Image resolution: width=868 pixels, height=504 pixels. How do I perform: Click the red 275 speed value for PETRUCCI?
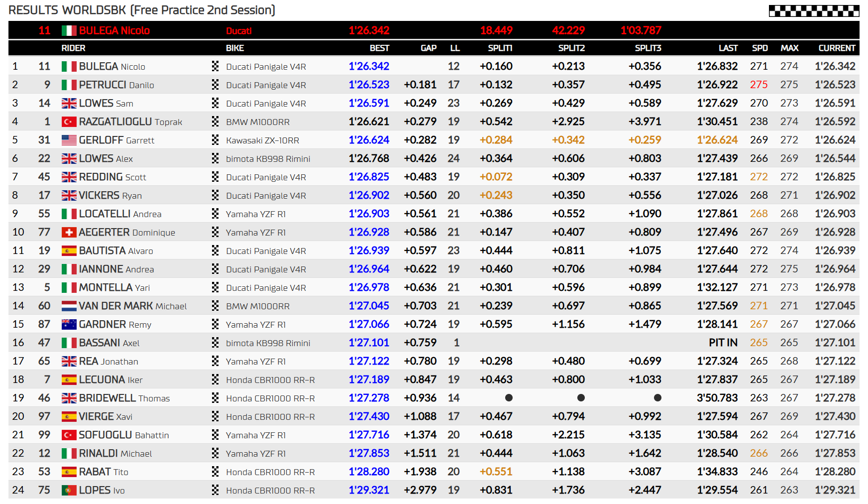tap(759, 85)
